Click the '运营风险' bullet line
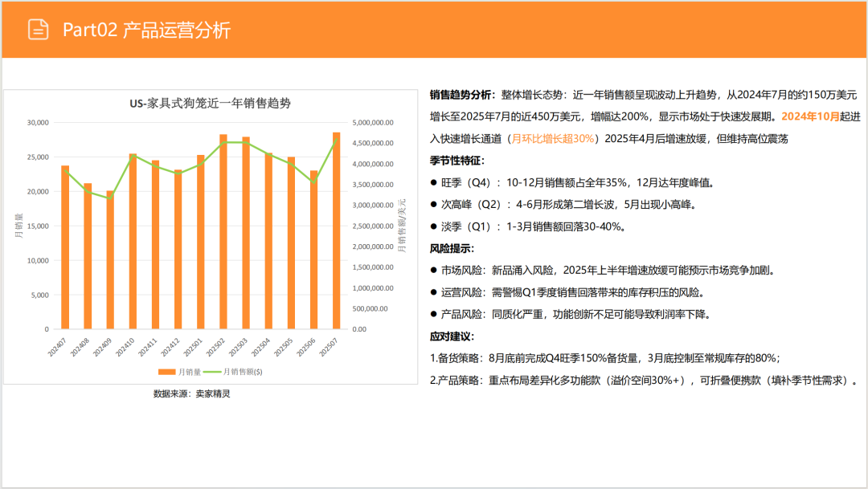 [568, 292]
